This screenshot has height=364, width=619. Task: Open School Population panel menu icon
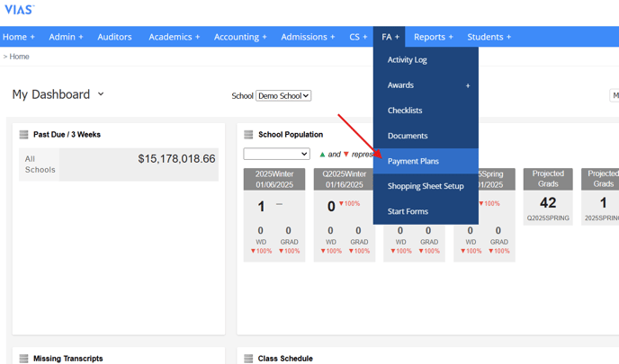[x=248, y=135]
